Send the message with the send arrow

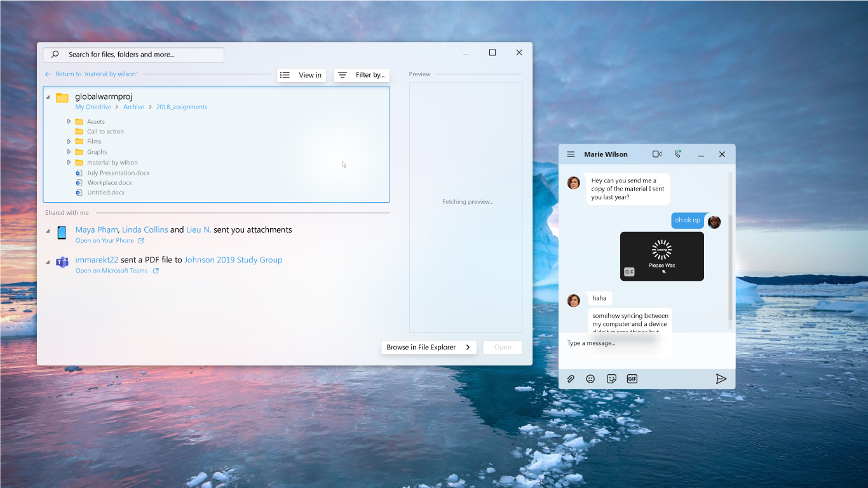(x=721, y=378)
